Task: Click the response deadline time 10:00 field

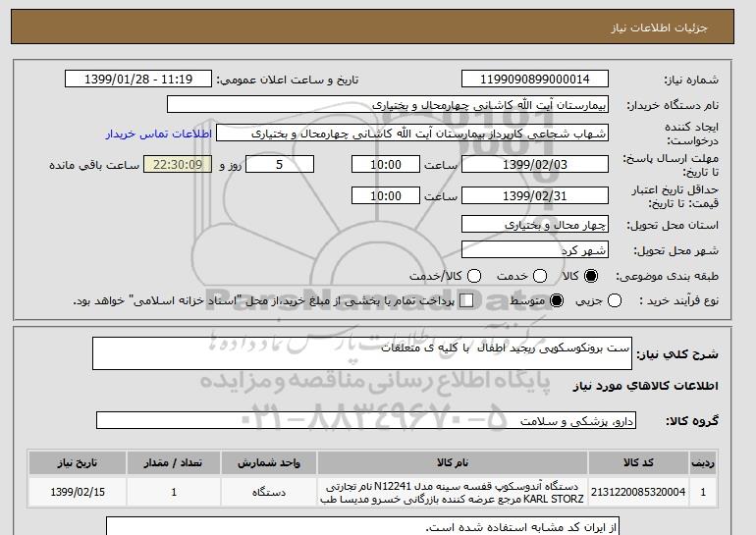Action: click(386, 164)
